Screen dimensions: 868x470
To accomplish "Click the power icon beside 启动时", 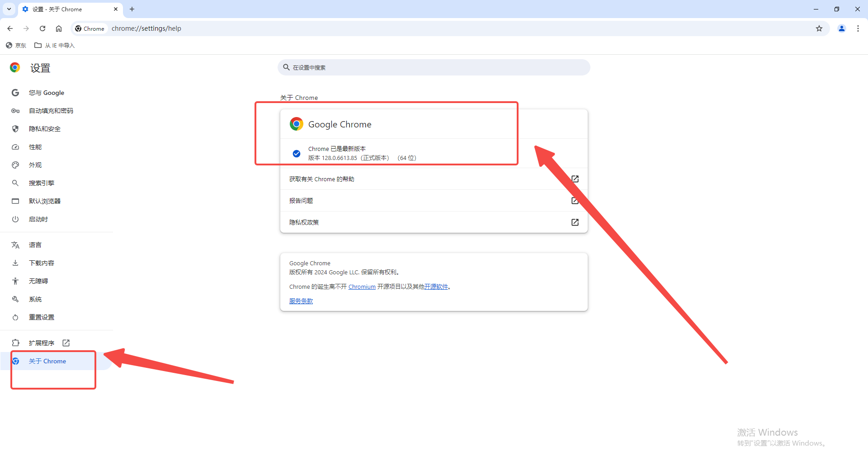I will (15, 219).
